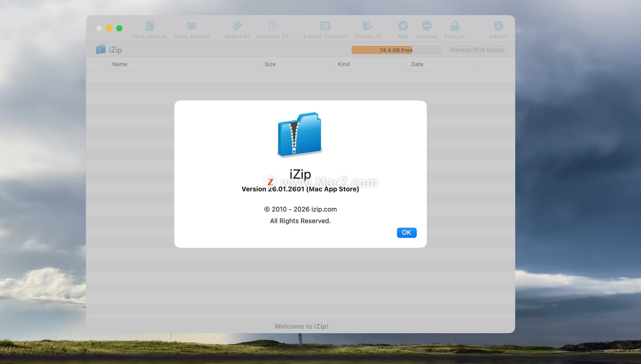Click the Manage Disk Usage button
Image resolution: width=641 pixels, height=364 pixels.
[476, 50]
